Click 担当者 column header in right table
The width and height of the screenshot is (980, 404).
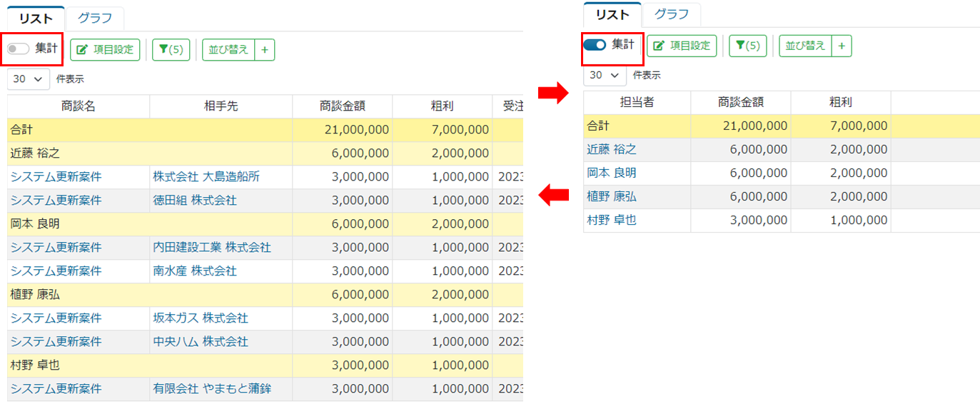(637, 102)
